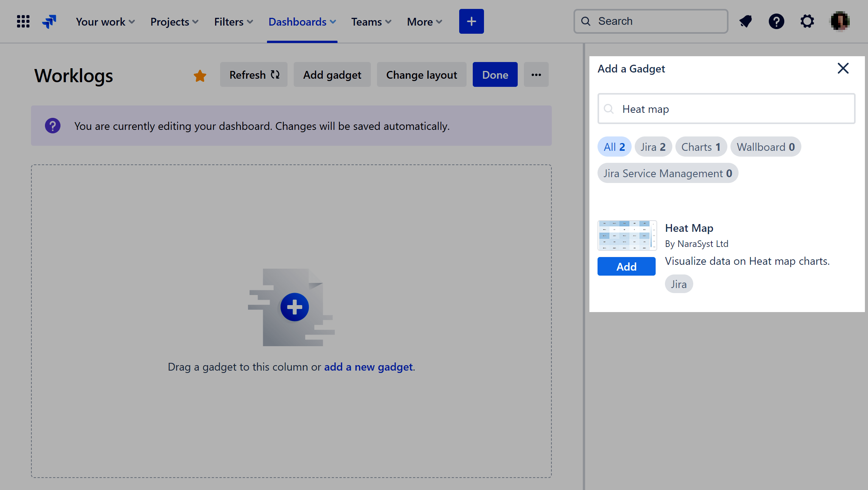Click the Create plus button

coord(471,21)
